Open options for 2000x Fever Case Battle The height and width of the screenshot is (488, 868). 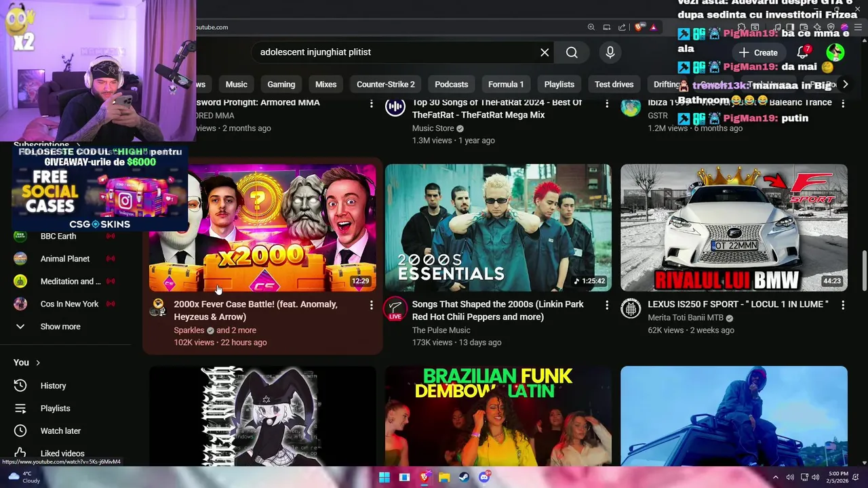pos(371,305)
